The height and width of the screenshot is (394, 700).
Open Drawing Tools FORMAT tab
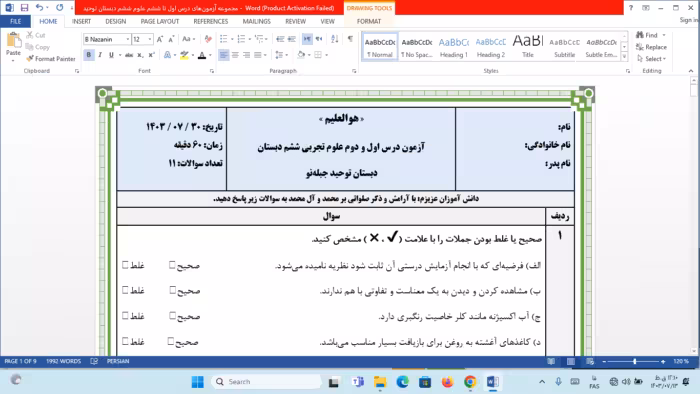point(369,21)
